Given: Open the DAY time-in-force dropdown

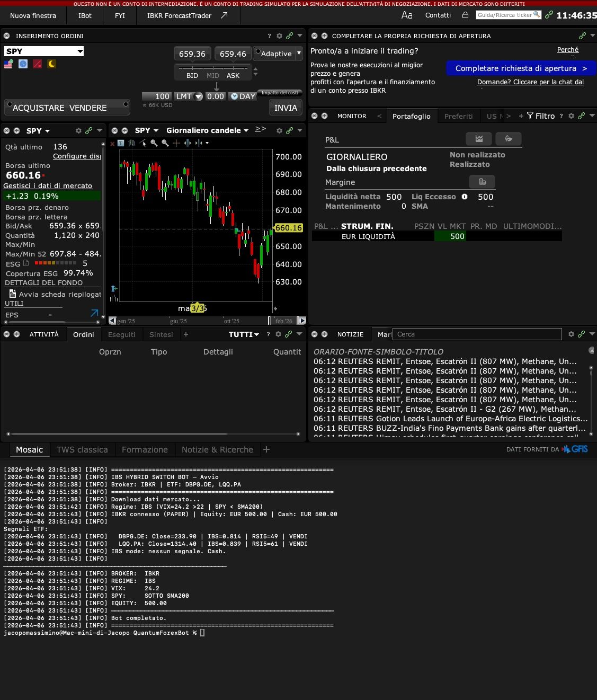Looking at the screenshot, I should [x=243, y=96].
